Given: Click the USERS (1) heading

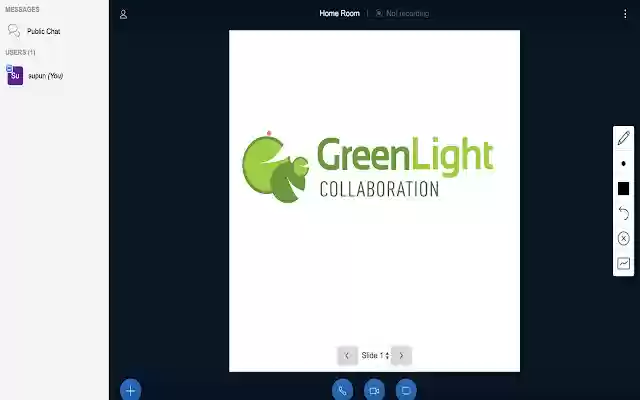Looking at the screenshot, I should pyautogui.click(x=20, y=52).
